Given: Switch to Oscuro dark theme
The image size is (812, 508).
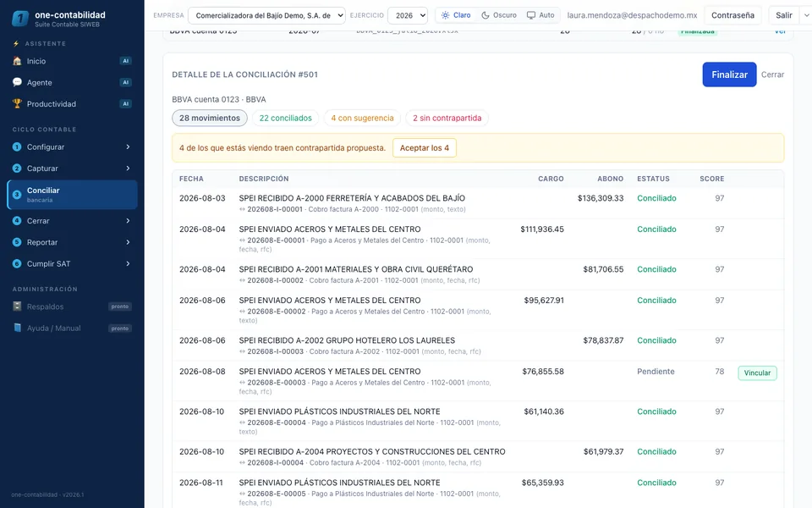Looking at the screenshot, I should [499, 15].
